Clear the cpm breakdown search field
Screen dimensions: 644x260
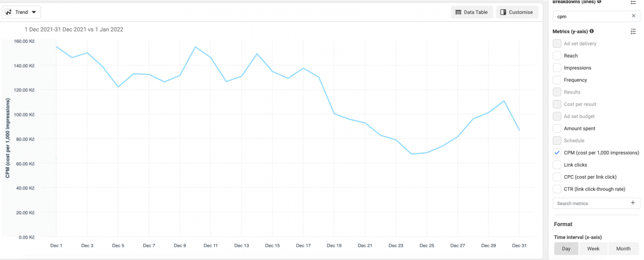click(x=633, y=17)
